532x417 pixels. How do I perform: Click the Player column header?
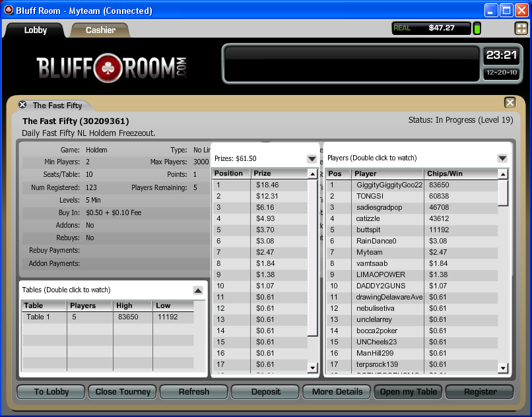tap(387, 174)
